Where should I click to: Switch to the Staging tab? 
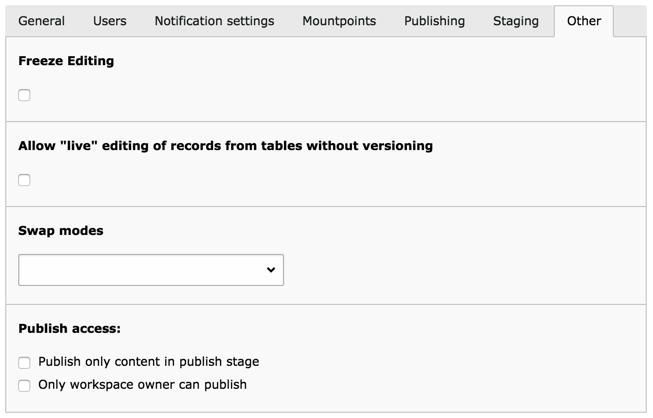click(516, 21)
